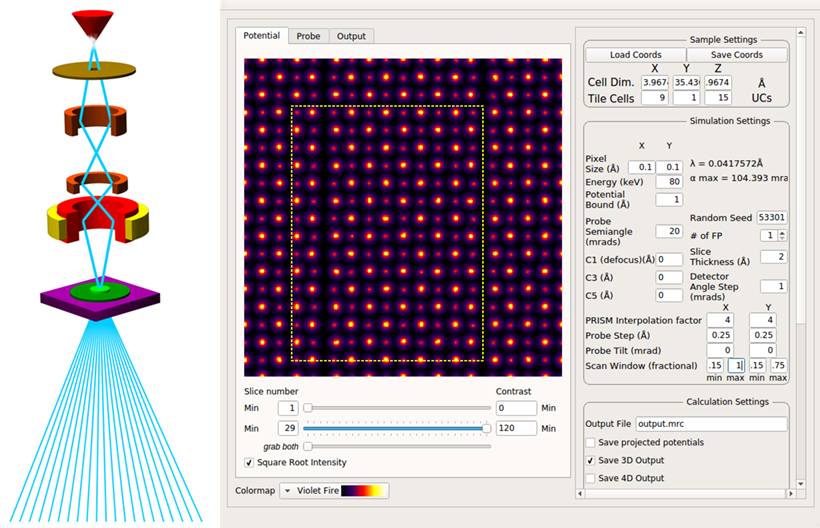Click the C5 field
The width and height of the screenshot is (820, 528).
(669, 295)
